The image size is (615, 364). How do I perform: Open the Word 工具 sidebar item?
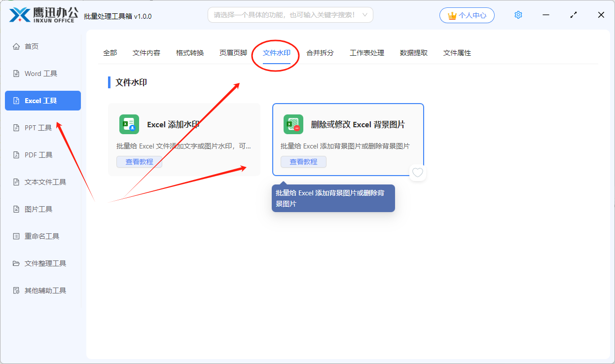click(41, 73)
